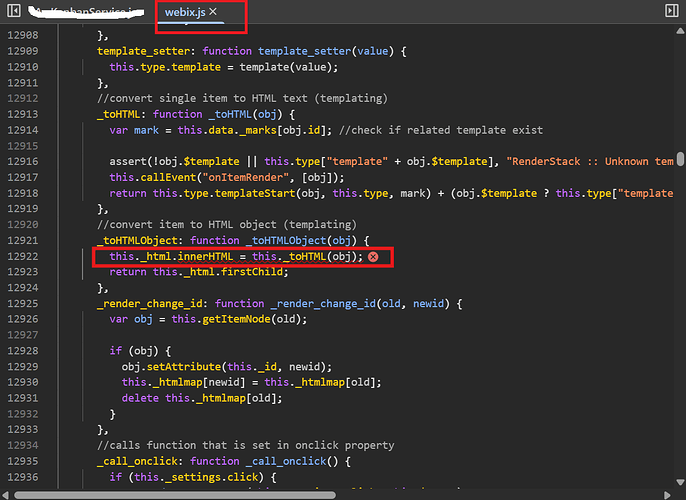Click the string "RenderStack :: Unknown tem

(590, 161)
